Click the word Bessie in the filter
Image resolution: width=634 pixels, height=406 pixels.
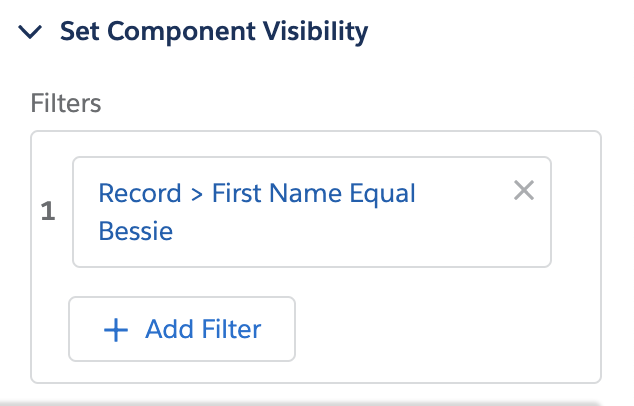click(136, 231)
